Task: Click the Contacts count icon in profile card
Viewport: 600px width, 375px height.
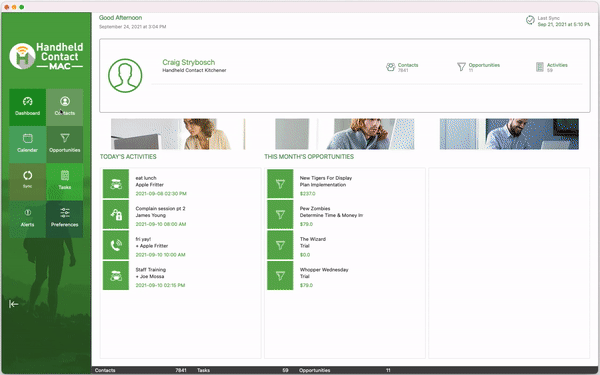Action: [390, 67]
